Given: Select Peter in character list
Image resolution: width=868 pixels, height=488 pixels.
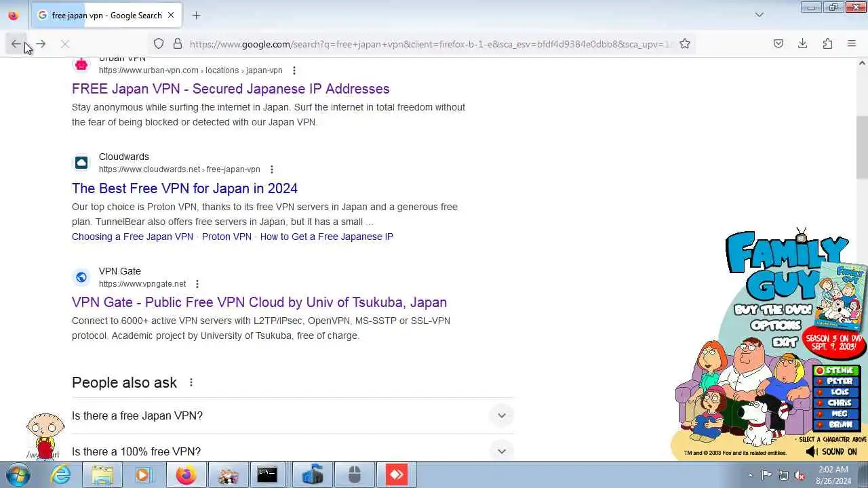Looking at the screenshot, I should pyautogui.click(x=837, y=382).
